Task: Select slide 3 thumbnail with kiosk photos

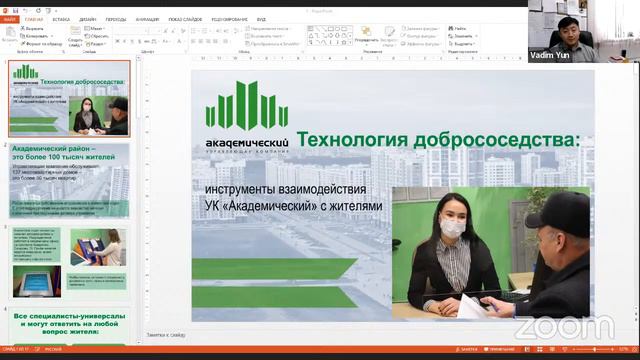Action: (x=69, y=263)
